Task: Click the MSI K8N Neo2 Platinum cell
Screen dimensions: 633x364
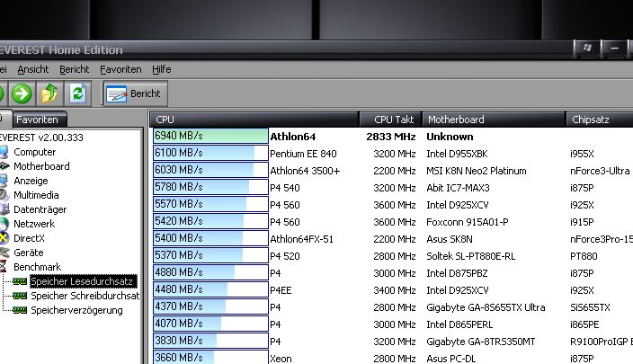Action: click(477, 171)
